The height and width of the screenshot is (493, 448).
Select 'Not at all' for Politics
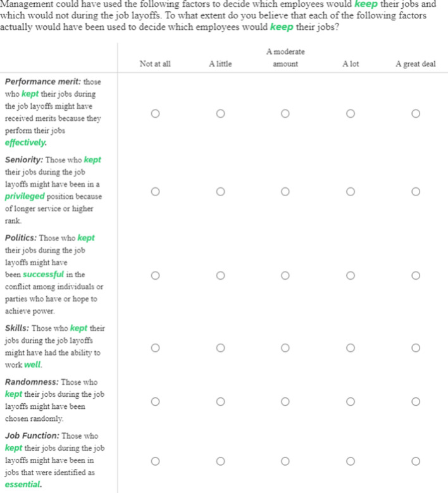155,276
